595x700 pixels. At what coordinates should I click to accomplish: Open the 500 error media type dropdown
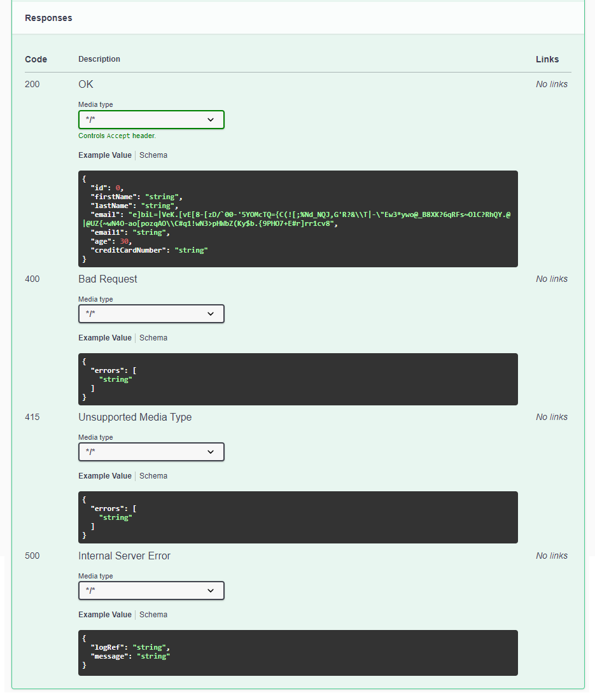151,591
